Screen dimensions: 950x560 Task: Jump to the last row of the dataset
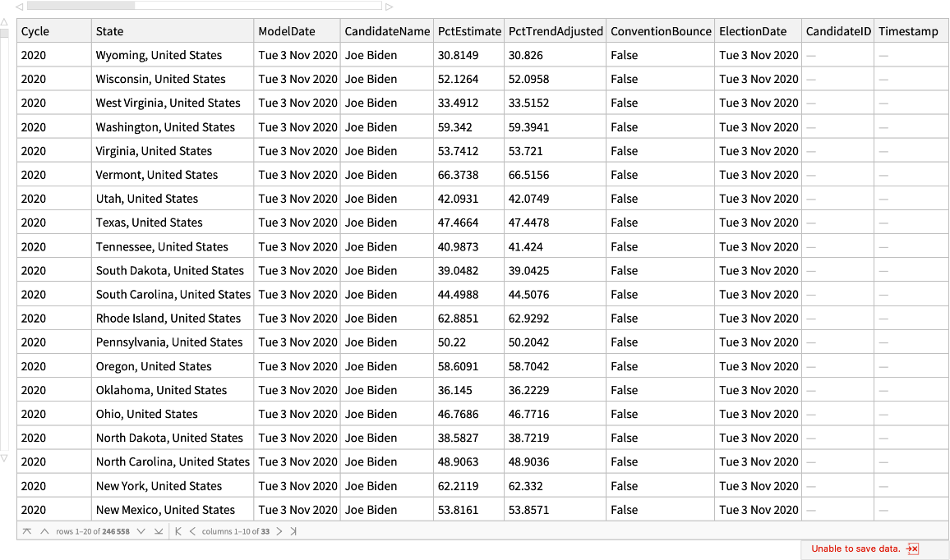[x=159, y=531]
